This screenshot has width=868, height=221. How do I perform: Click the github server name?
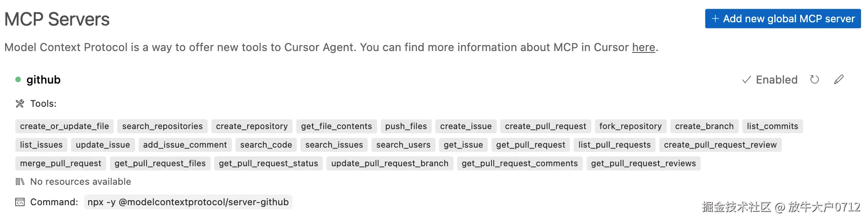click(44, 80)
